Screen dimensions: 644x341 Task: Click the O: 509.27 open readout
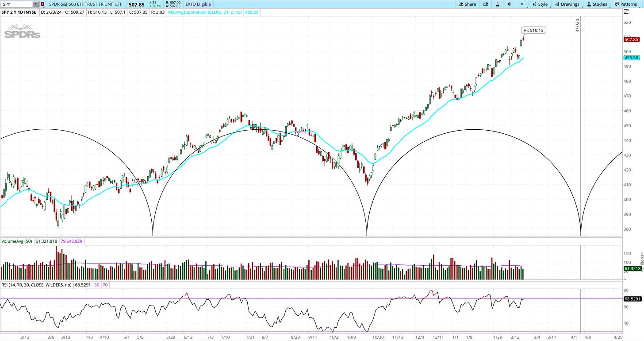click(74, 12)
